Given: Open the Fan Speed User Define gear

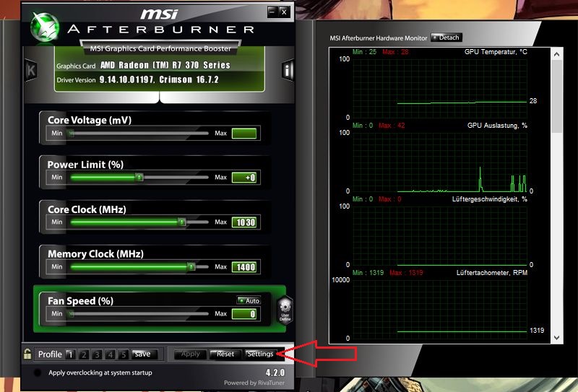Looking at the screenshot, I should click(285, 310).
